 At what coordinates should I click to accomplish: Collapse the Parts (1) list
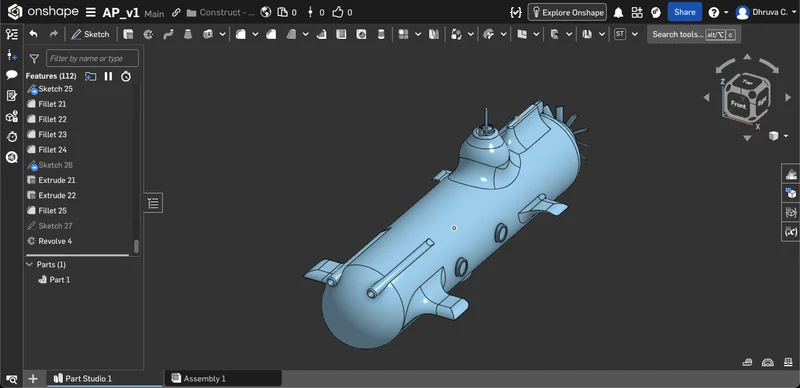(x=30, y=264)
